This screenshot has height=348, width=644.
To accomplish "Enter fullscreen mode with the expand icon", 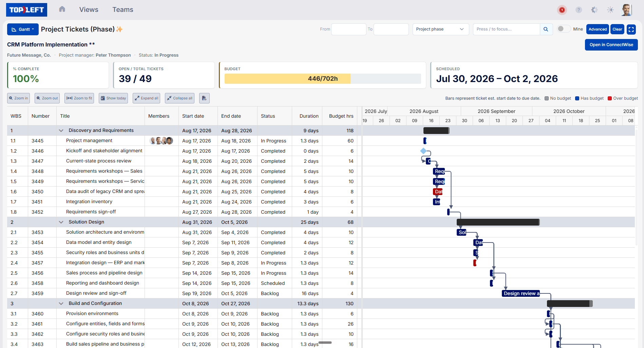I will click(x=631, y=29).
